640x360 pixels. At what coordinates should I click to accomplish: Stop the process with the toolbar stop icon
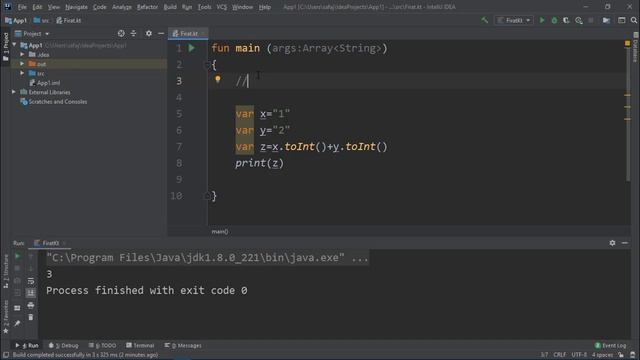coord(591,20)
